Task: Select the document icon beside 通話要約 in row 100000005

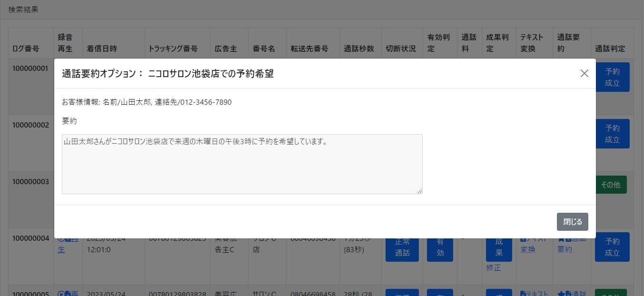Action: 568,293
